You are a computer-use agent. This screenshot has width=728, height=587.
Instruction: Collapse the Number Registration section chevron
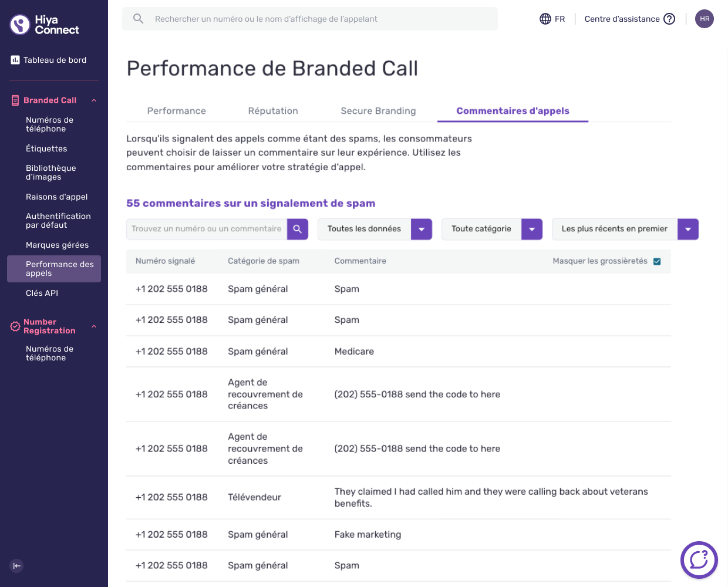pos(94,326)
